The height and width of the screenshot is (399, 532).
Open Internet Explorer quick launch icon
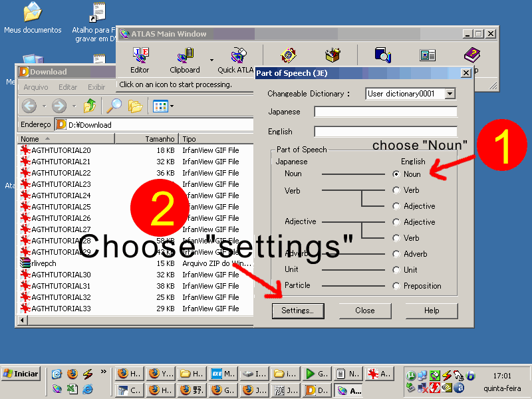pos(88,389)
